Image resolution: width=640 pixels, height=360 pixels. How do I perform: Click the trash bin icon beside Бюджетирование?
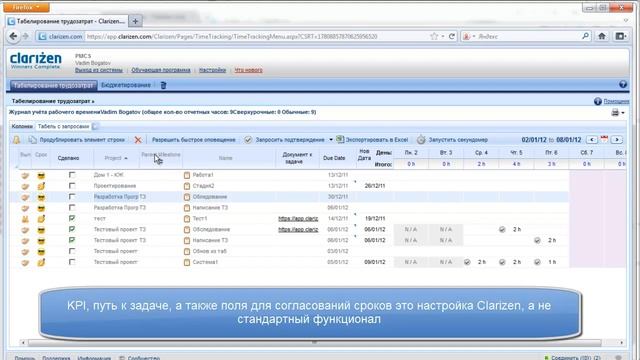[163, 85]
